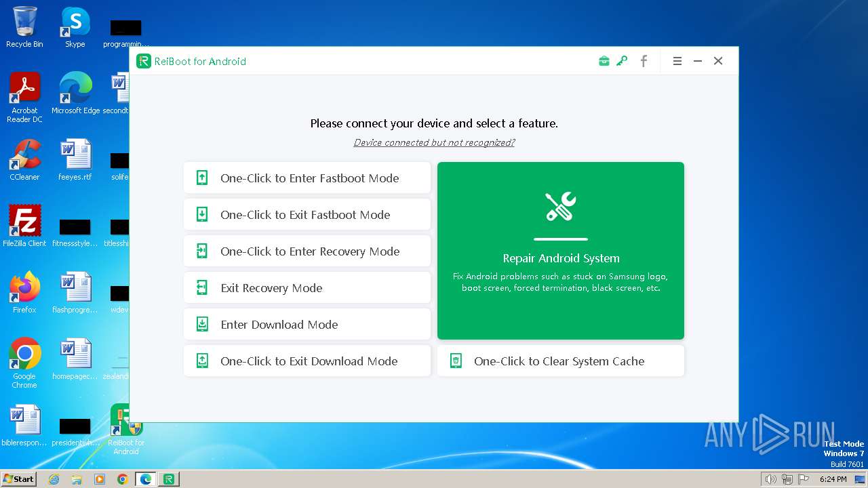868x488 pixels.
Task: Click the Enter Fastboot Mode phone icon
Action: click(202, 178)
